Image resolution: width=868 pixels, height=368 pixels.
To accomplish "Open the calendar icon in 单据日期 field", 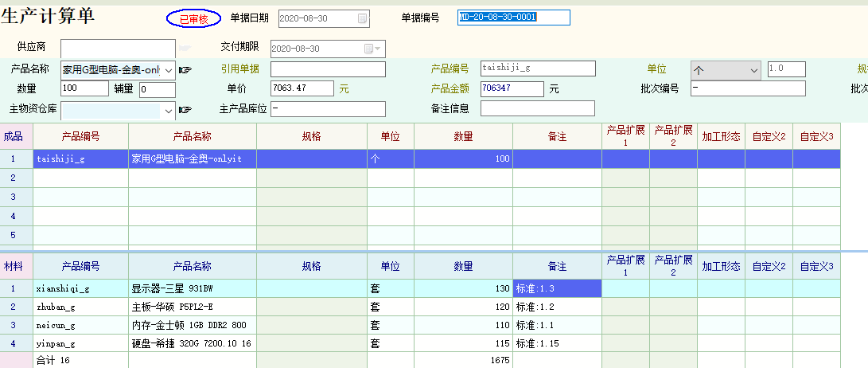I will point(363,18).
